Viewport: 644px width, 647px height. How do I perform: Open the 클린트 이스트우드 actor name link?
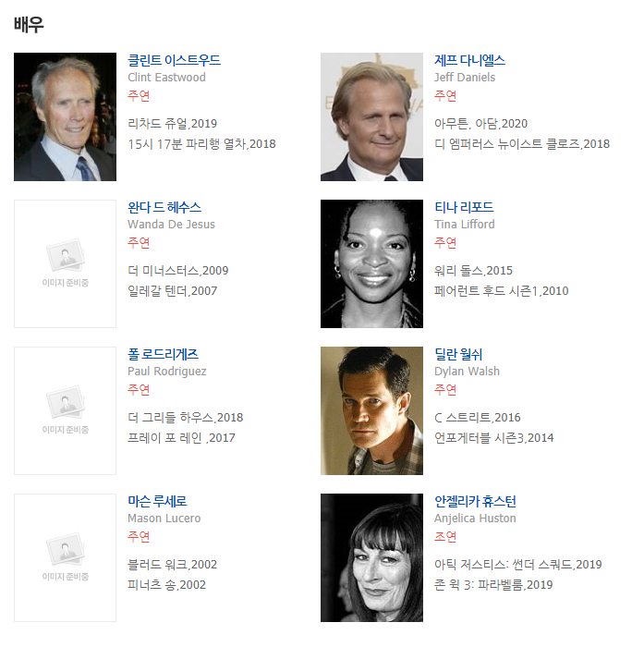174,60
